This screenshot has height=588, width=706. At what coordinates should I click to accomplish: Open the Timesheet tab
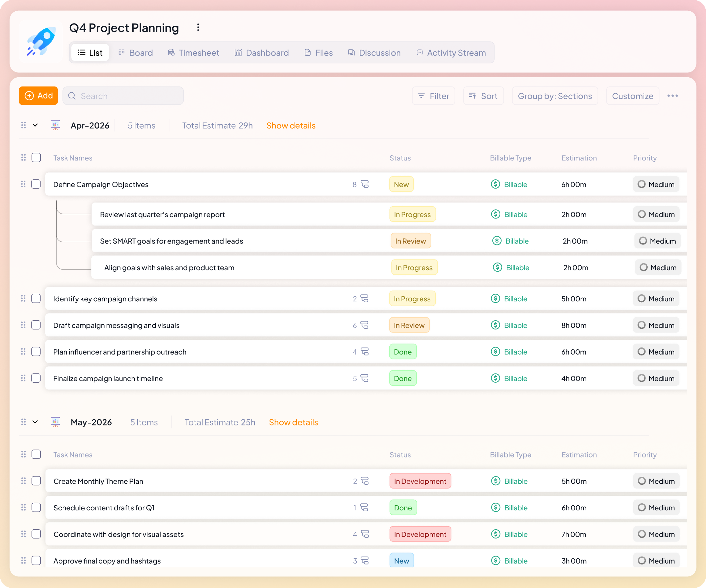click(x=194, y=53)
